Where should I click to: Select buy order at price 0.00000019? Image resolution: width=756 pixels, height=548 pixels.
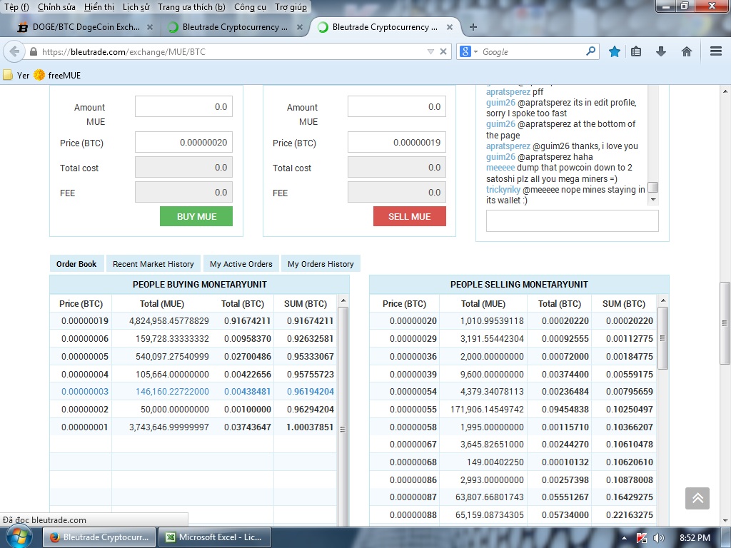pos(193,320)
